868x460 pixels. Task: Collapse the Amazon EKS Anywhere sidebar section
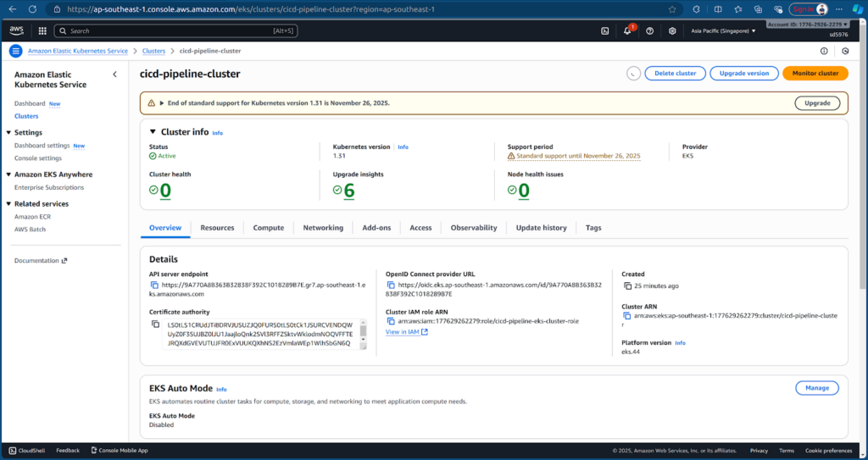[x=8, y=175]
